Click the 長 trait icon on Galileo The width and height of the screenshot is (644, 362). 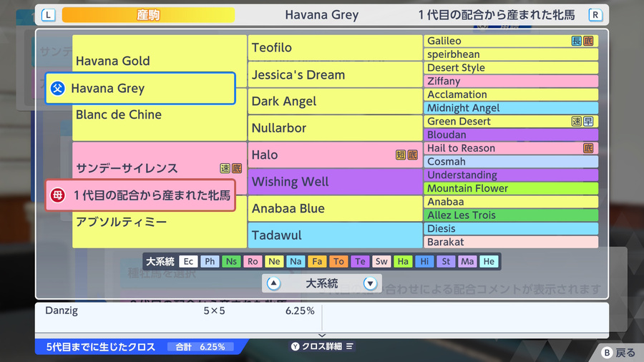[577, 41]
